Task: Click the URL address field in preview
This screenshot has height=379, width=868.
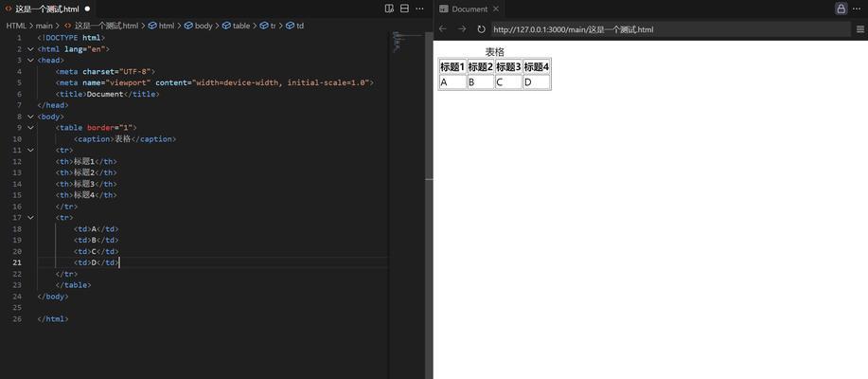Action: pos(670,29)
